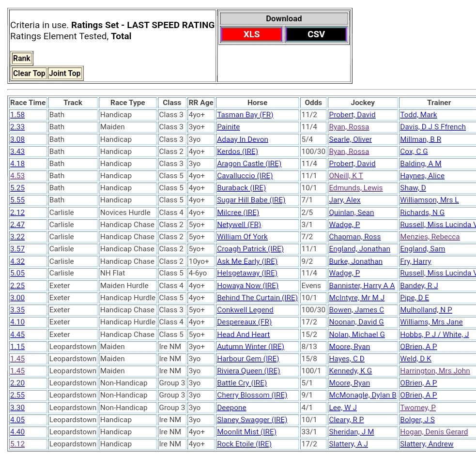The width and height of the screenshot is (476, 458).
Task: Click the Horse column header
Action: pos(257,103)
